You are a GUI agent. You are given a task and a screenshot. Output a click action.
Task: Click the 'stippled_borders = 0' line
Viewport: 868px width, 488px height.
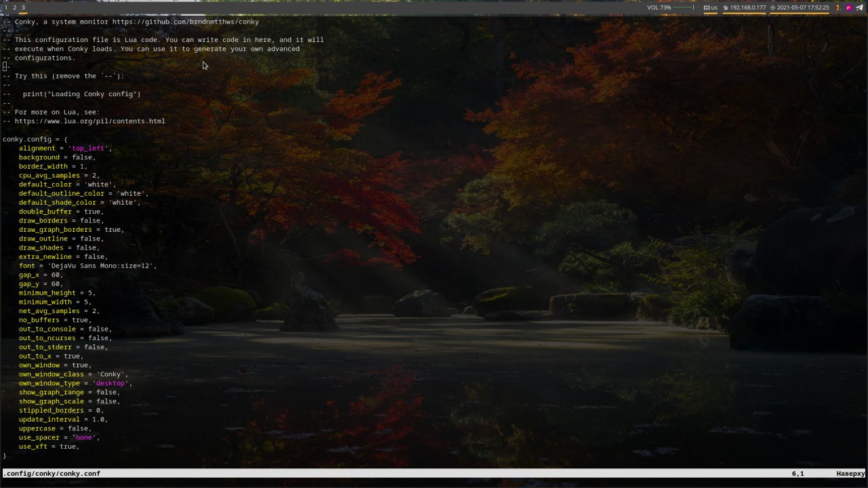[x=61, y=410]
